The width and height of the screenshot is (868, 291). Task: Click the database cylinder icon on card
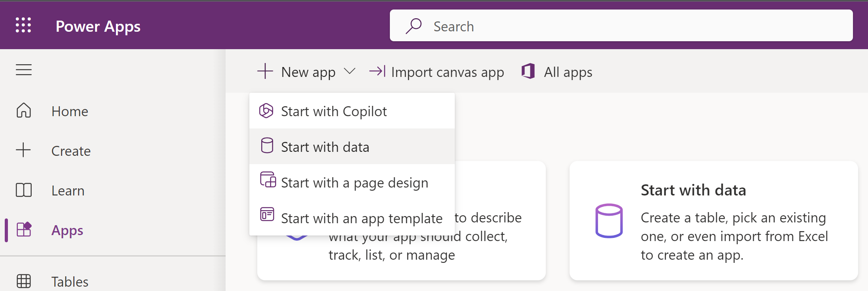point(609,221)
